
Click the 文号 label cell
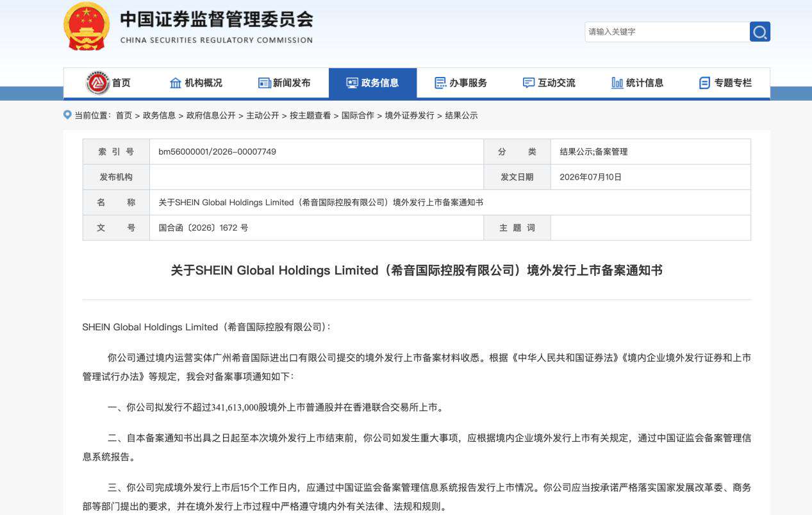(116, 228)
